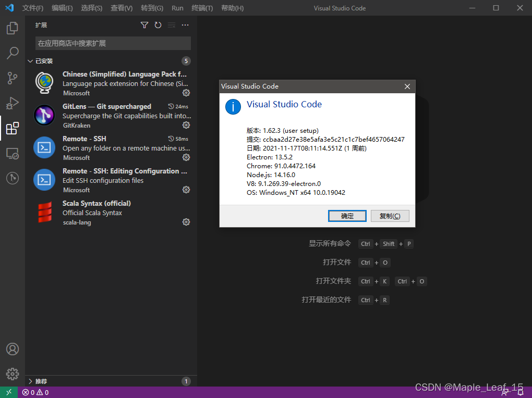Image resolution: width=532 pixels, height=398 pixels.
Task: Click the Scala Syntax extension logo
Action: 44,212
